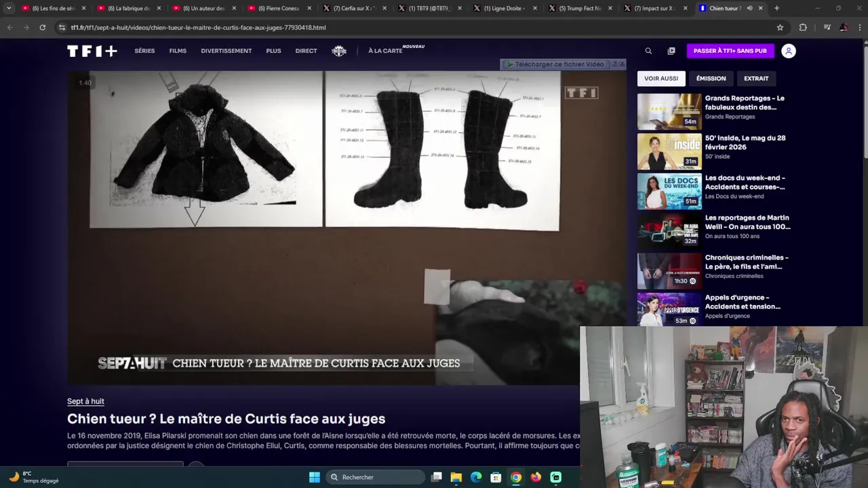
Task: Open the video library icon next to search
Action: tap(671, 51)
